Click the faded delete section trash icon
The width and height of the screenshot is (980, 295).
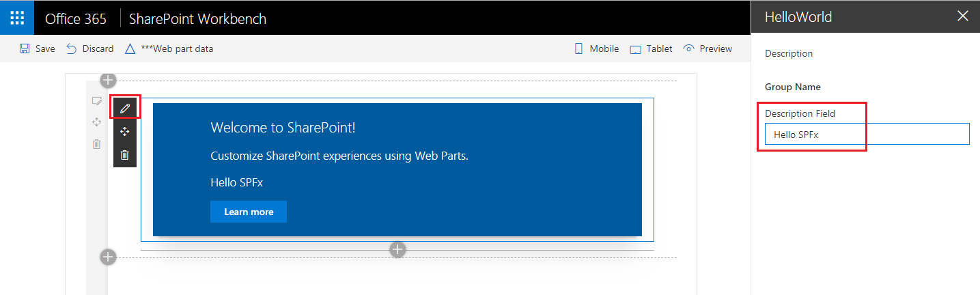[x=97, y=144]
